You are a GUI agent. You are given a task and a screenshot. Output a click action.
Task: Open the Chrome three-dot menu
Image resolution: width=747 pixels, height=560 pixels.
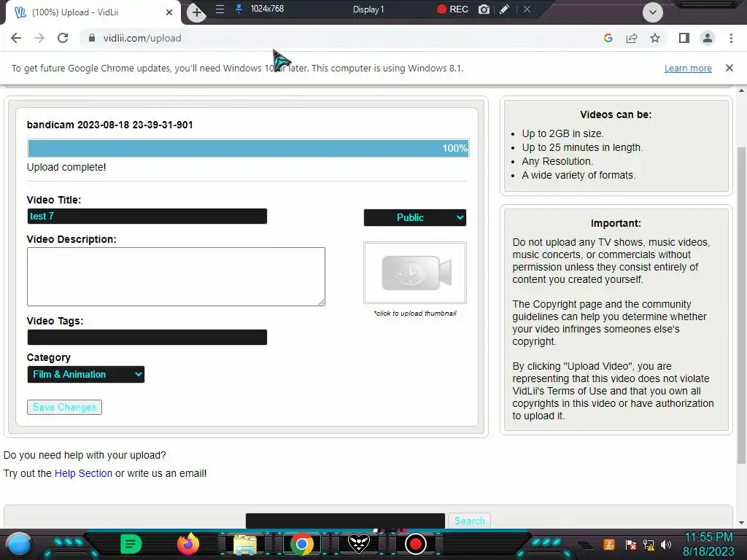click(731, 38)
